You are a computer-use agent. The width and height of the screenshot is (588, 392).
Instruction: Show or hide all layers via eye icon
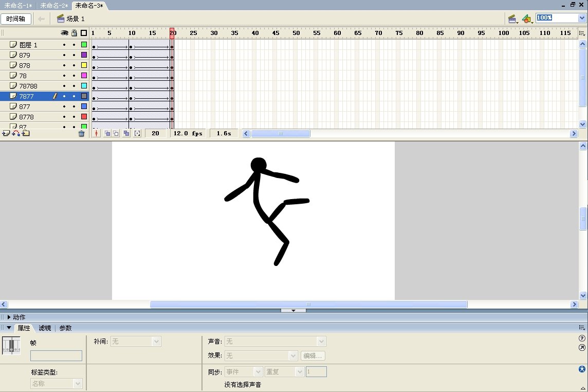(x=64, y=33)
